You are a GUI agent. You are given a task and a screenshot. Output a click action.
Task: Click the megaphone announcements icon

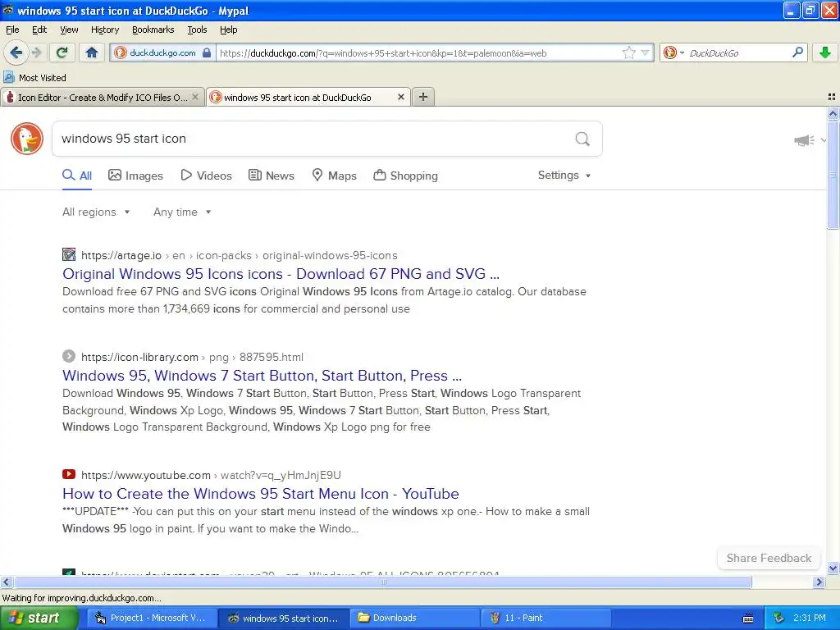coord(804,140)
